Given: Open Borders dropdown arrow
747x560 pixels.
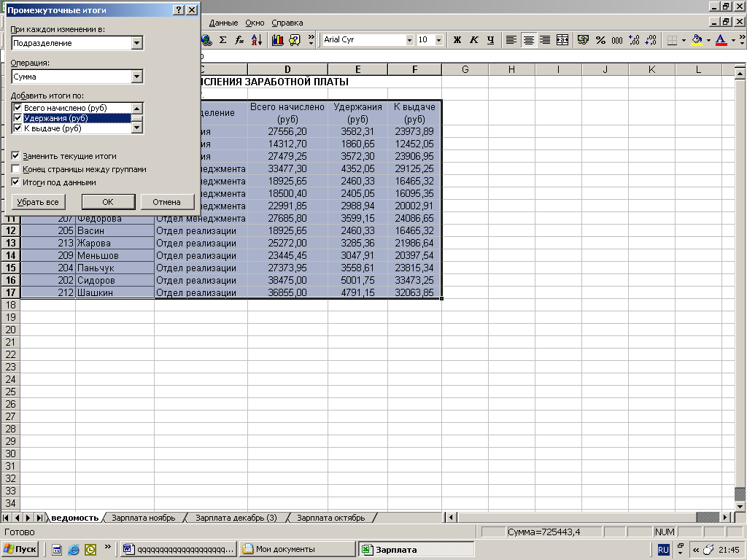Looking at the screenshot, I should tap(684, 40).
